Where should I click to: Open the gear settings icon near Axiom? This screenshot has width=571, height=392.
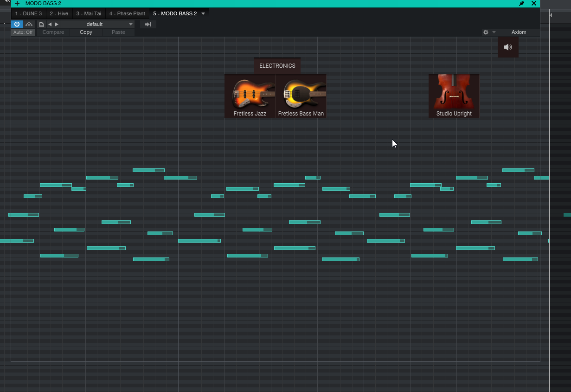coord(486,32)
